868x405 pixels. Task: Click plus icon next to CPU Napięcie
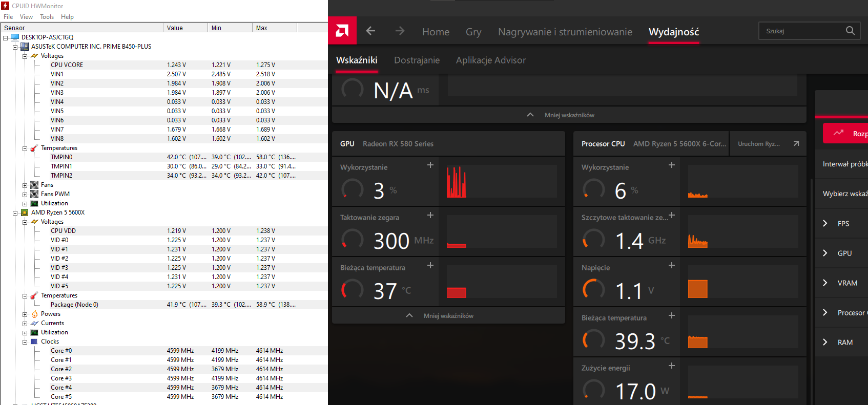coord(672,265)
